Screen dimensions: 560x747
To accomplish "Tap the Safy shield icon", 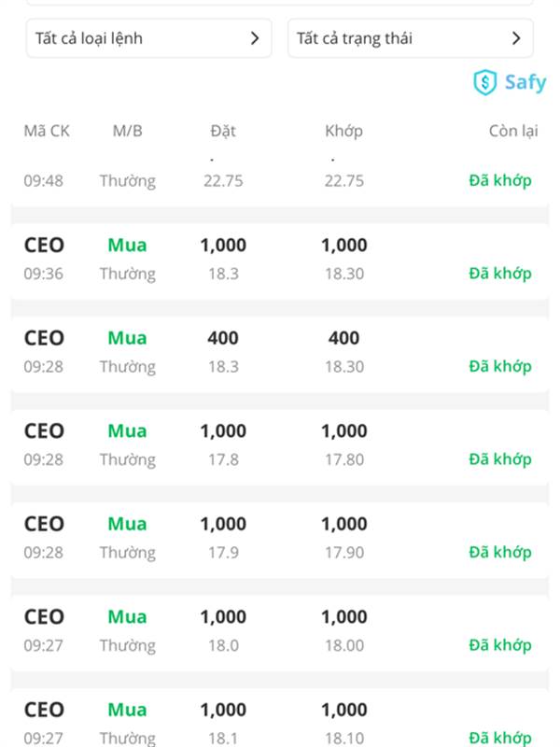I will (485, 82).
